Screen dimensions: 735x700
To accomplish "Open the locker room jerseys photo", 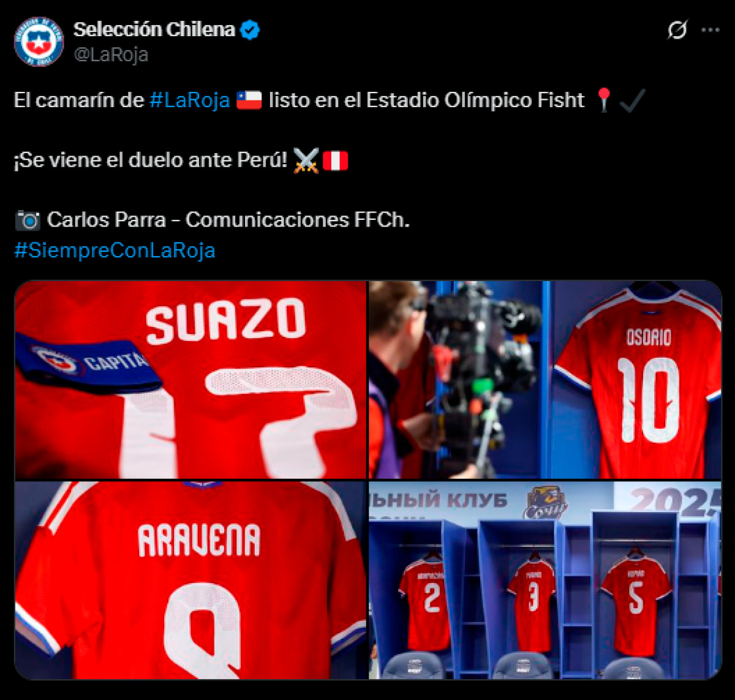I will click(x=545, y=580).
